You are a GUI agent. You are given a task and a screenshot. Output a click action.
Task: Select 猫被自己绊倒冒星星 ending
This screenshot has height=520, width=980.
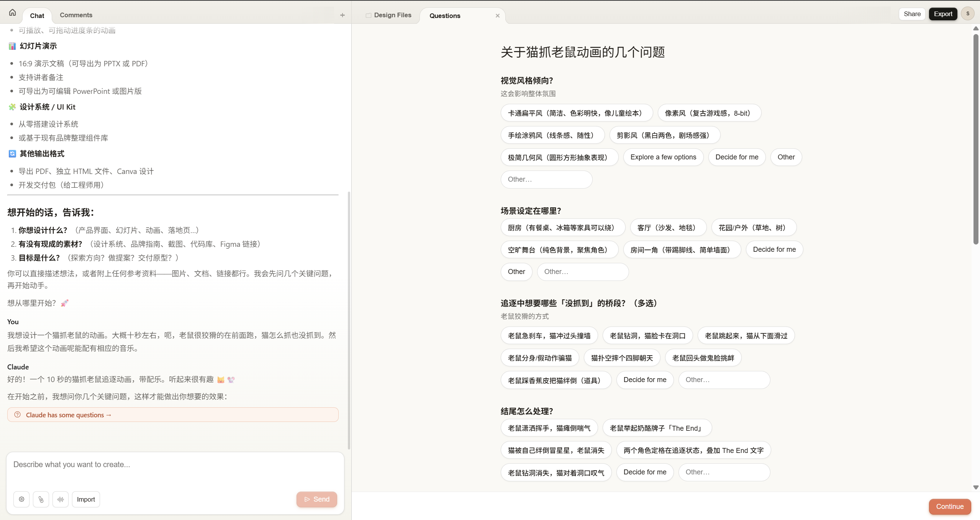[x=556, y=450]
